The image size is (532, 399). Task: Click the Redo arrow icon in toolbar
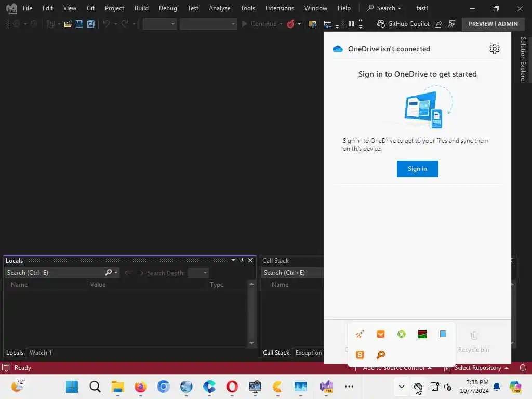pos(125,24)
